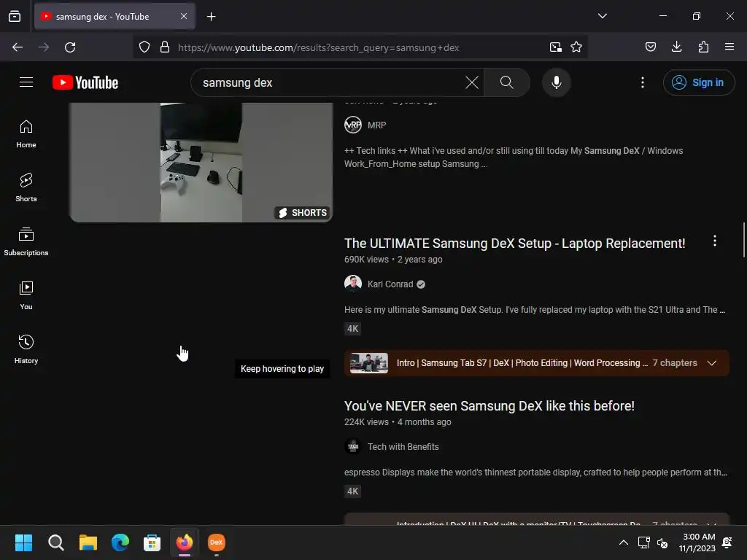Click the page vertical scrollbar
This screenshot has height=560, width=747.
pos(743,241)
